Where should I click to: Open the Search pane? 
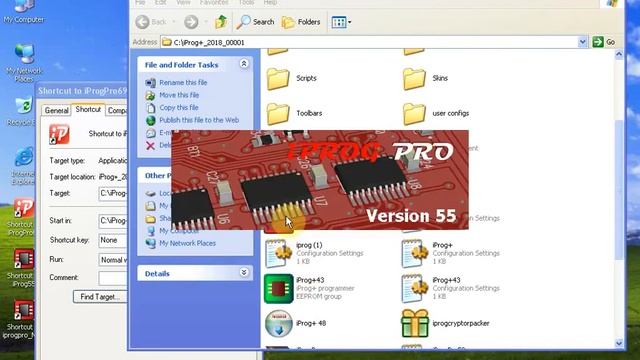256,22
